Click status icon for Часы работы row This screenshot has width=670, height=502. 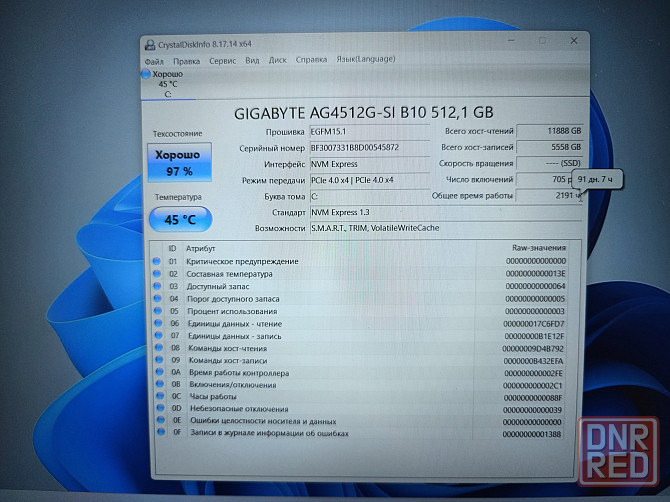160,396
